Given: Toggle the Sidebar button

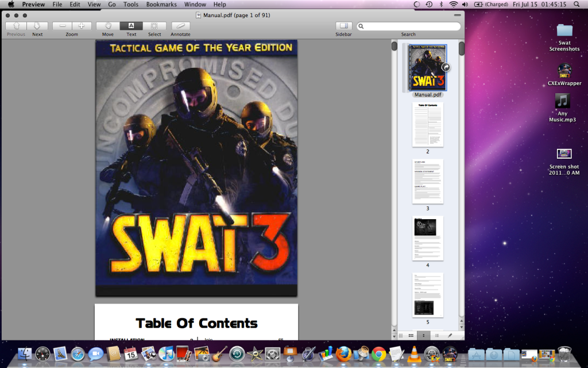Looking at the screenshot, I should click(x=343, y=26).
